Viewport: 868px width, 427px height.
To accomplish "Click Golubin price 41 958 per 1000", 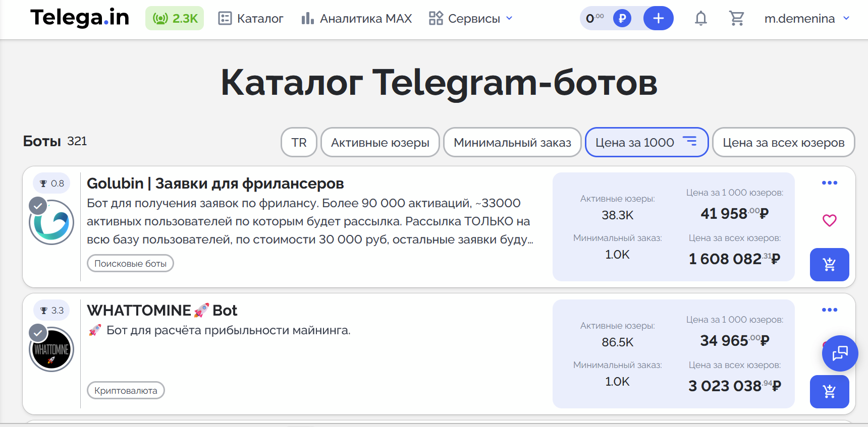I will click(x=734, y=214).
